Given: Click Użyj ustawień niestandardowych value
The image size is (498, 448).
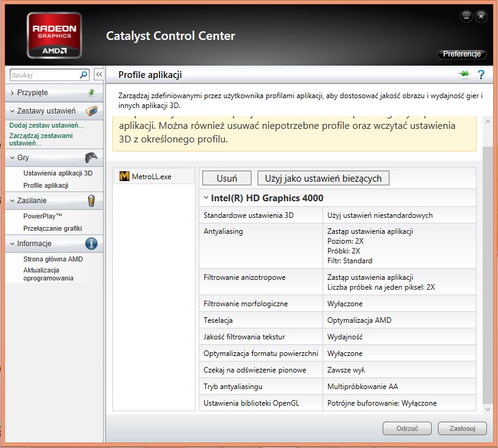Looking at the screenshot, I should [x=380, y=215].
